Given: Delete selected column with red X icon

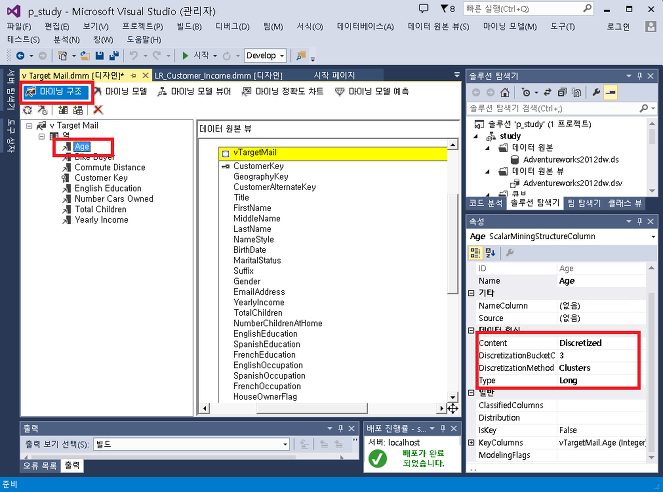Looking at the screenshot, I should point(98,110).
